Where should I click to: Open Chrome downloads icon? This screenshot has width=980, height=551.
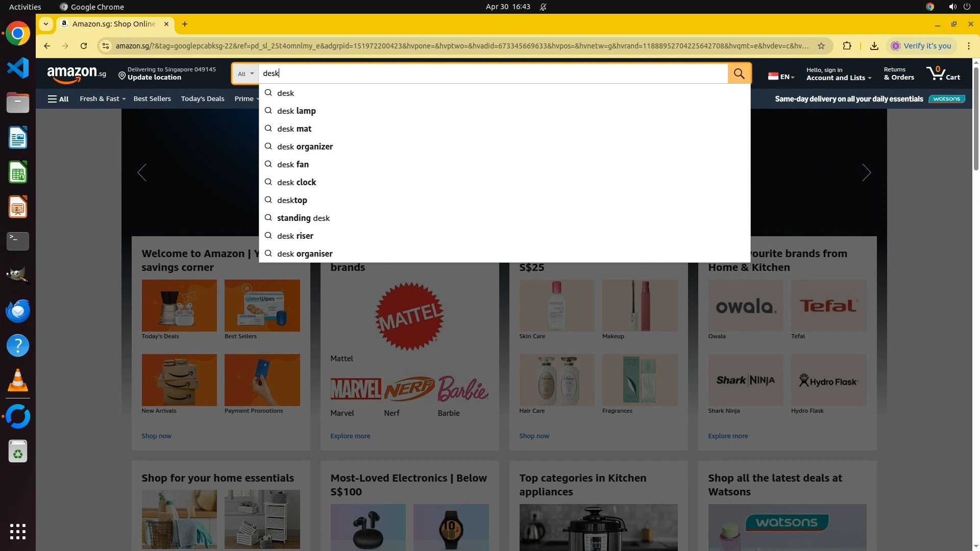874,46
